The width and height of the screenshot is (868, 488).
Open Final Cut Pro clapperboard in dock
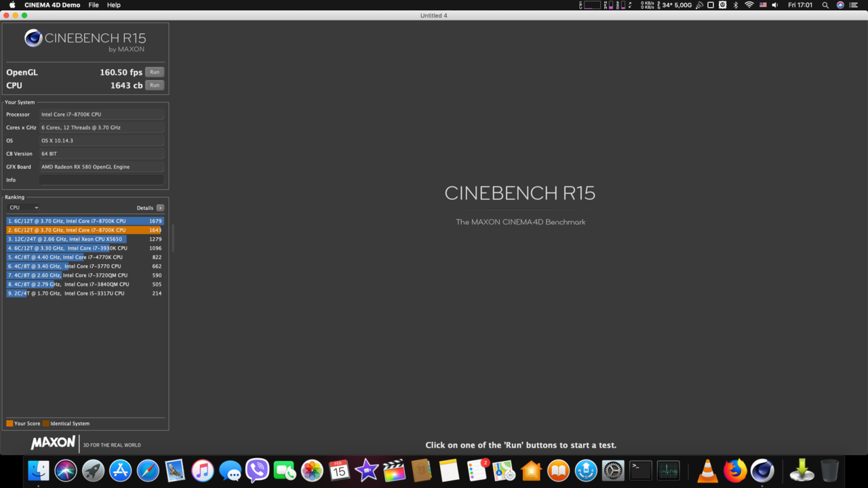click(x=394, y=470)
